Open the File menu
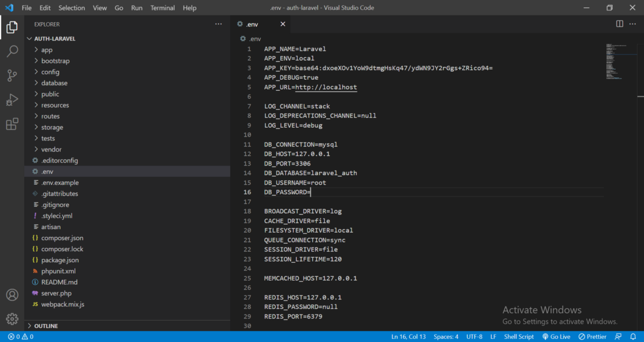 tap(26, 8)
